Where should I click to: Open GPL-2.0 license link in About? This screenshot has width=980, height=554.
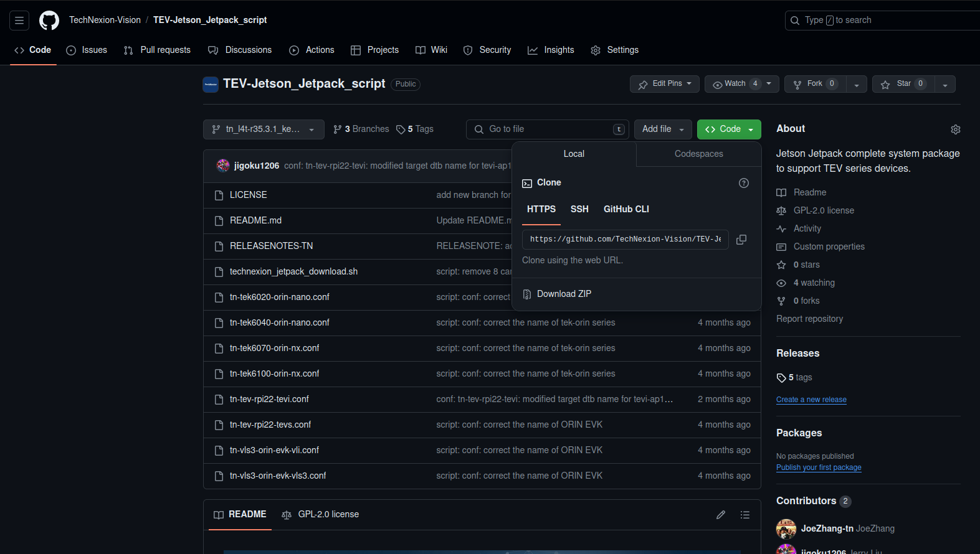[816, 211]
